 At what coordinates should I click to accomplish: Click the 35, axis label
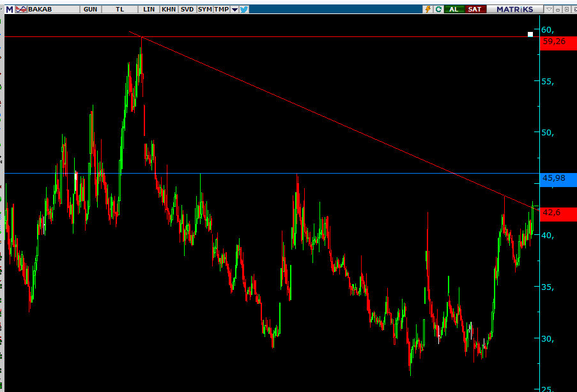pyautogui.click(x=548, y=287)
